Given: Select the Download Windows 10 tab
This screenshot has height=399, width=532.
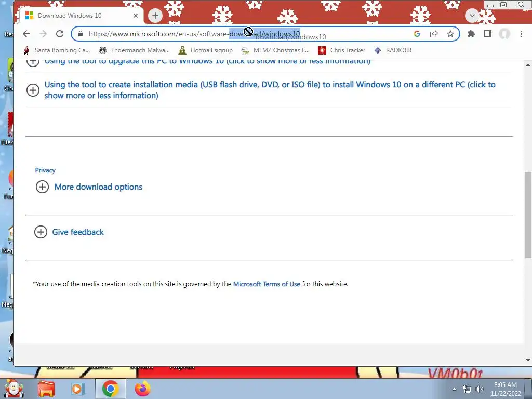Looking at the screenshot, I should coord(81,16).
